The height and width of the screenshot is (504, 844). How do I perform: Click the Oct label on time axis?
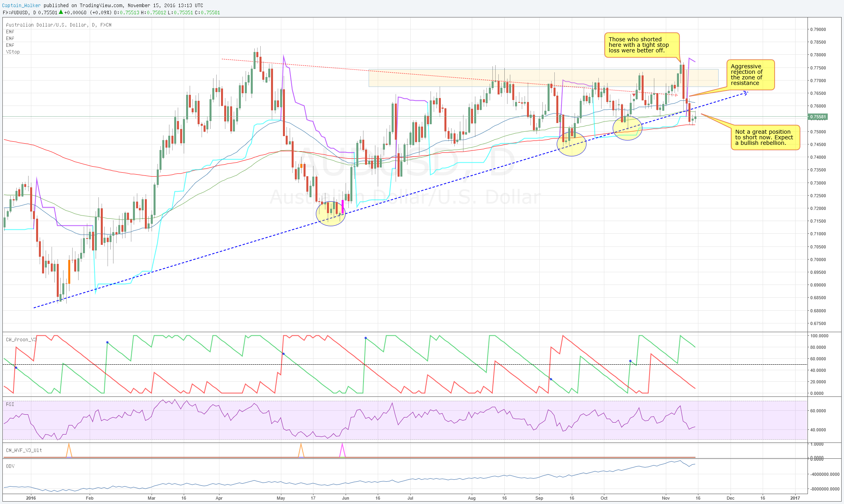coord(604,498)
